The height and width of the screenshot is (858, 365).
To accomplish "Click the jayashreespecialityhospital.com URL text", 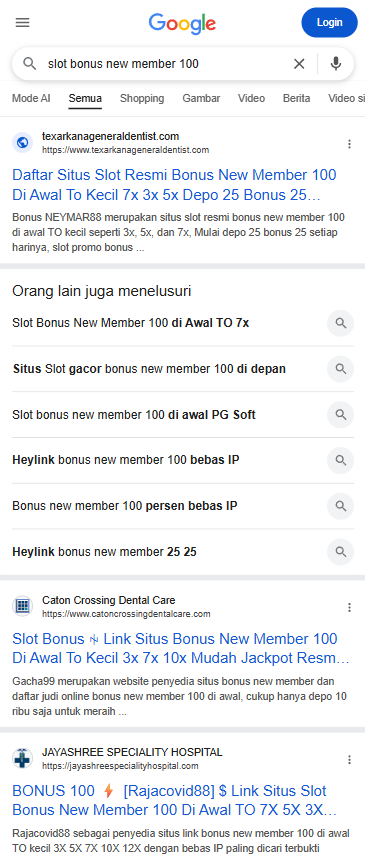I will click(120, 766).
